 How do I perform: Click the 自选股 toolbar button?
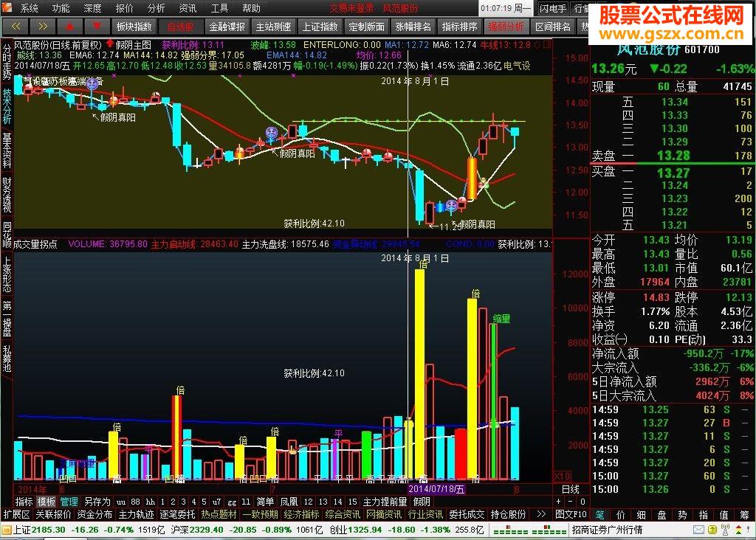[180, 27]
